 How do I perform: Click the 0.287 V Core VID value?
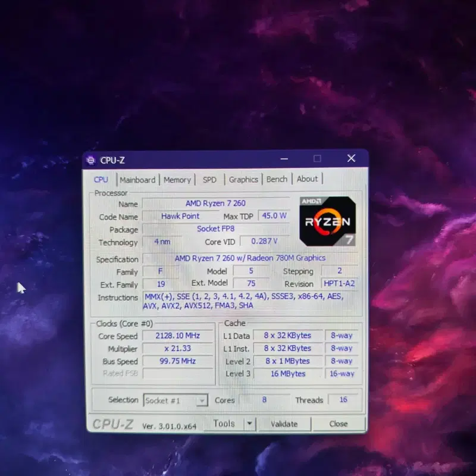pos(264,242)
